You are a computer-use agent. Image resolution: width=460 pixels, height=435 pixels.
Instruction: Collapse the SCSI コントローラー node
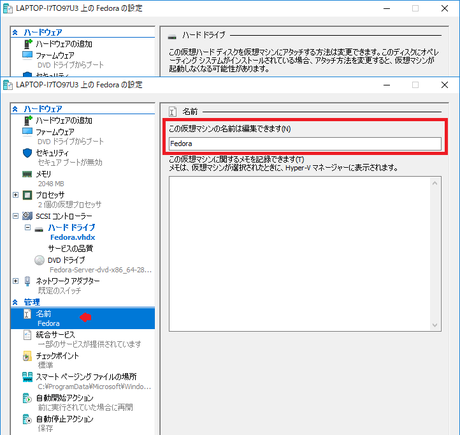[x=16, y=216]
